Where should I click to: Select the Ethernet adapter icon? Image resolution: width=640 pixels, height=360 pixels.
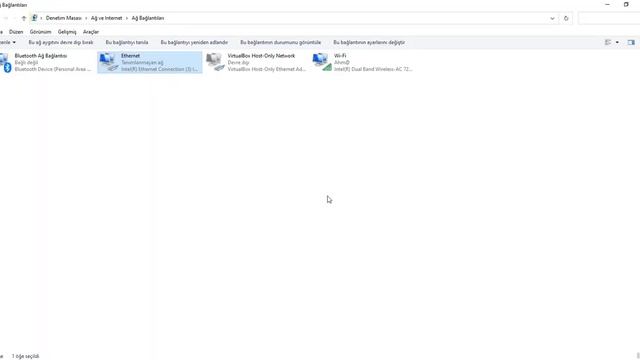(109, 62)
